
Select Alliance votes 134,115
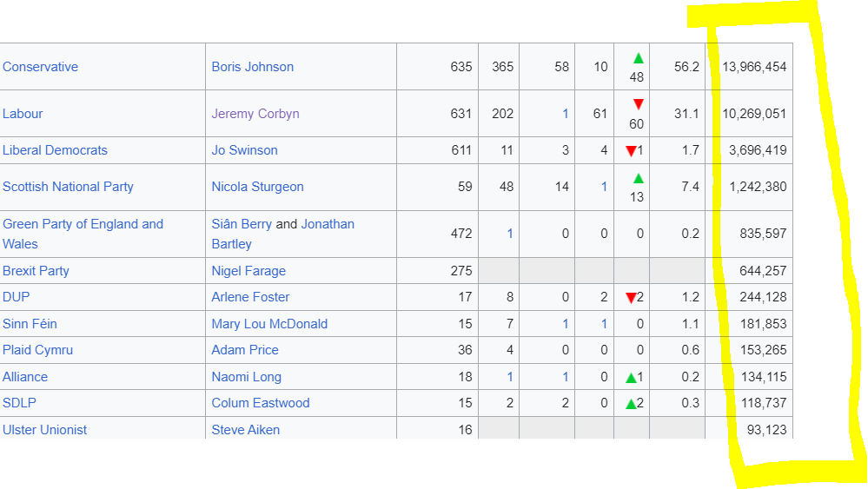763,377
